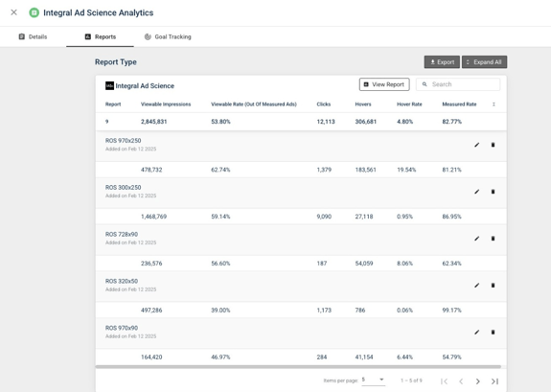The image size is (551, 392).
Task: Expand the ROS 728x90 row
Action: click(x=301, y=239)
